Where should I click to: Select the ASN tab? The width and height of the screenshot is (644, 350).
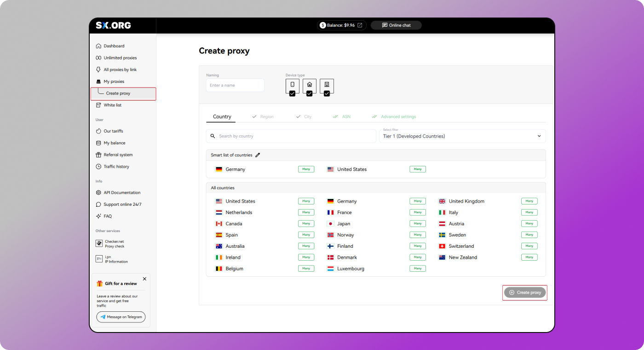346,117
